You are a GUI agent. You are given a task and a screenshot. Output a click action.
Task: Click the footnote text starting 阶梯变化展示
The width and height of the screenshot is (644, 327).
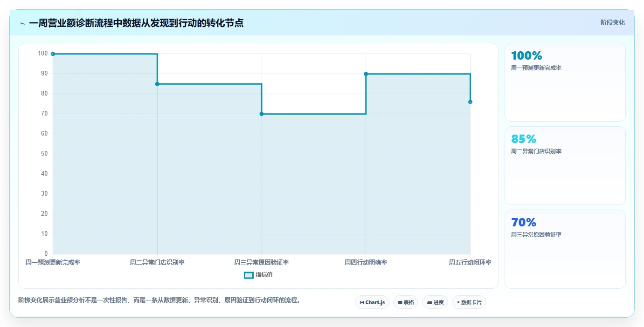(x=159, y=300)
